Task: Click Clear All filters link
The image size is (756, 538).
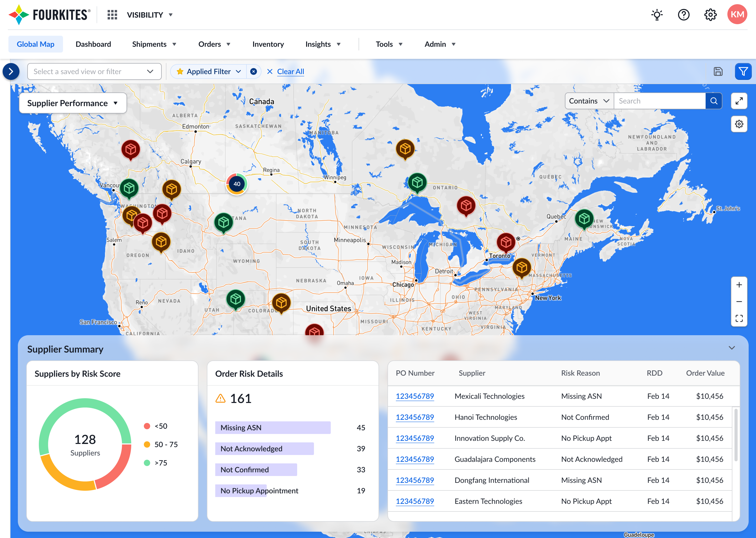Action: pyautogui.click(x=290, y=71)
